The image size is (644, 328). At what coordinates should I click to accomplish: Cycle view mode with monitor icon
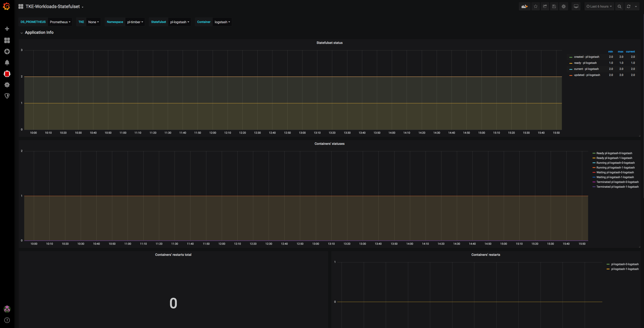(576, 7)
